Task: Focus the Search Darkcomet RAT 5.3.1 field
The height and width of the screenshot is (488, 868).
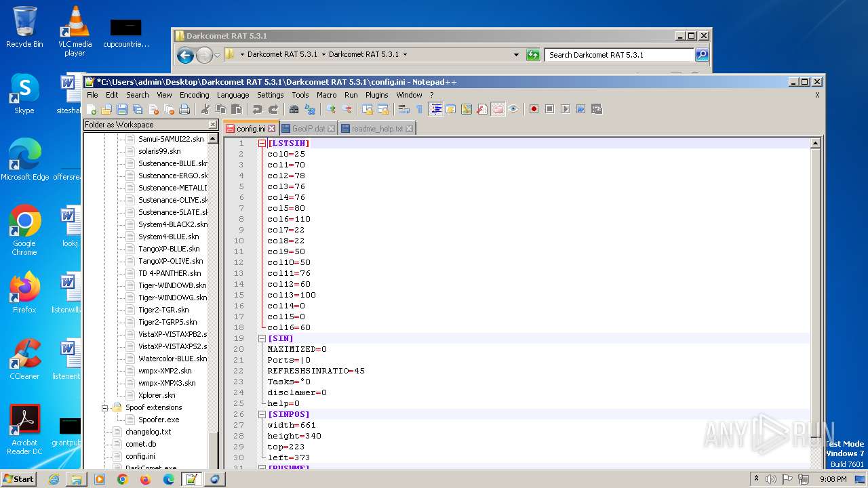Action: [620, 55]
